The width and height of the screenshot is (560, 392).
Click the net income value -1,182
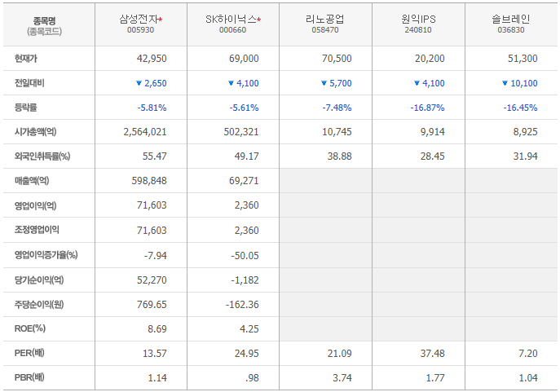(x=245, y=280)
